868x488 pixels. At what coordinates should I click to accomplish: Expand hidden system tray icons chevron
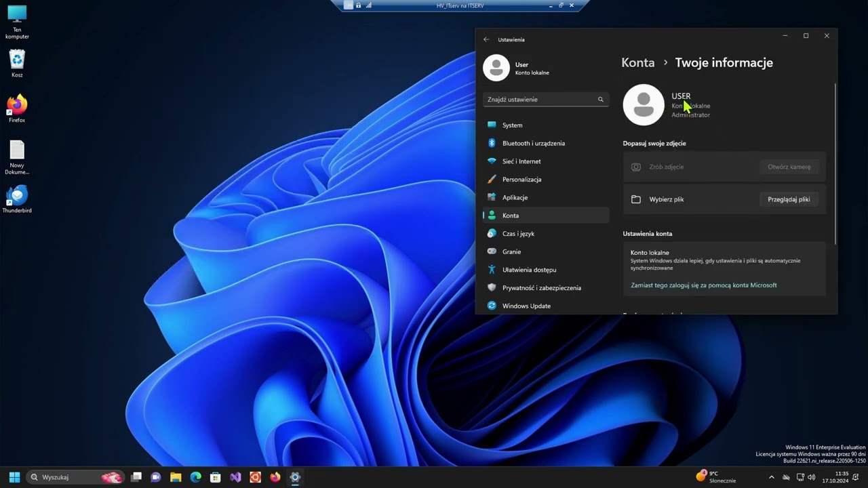(772, 477)
